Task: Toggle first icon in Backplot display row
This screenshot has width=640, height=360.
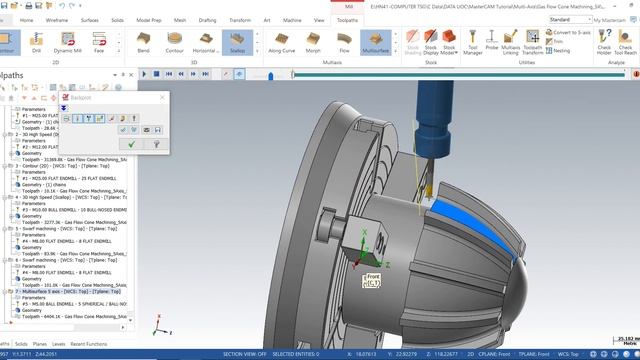Action: (x=67, y=119)
